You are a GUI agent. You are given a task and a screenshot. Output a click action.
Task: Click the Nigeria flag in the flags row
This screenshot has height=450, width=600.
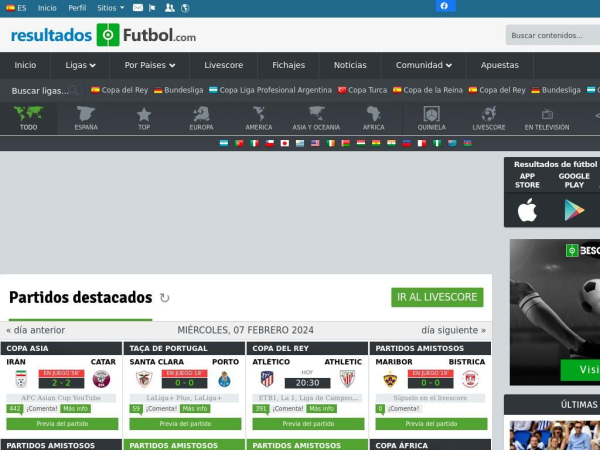437,143
